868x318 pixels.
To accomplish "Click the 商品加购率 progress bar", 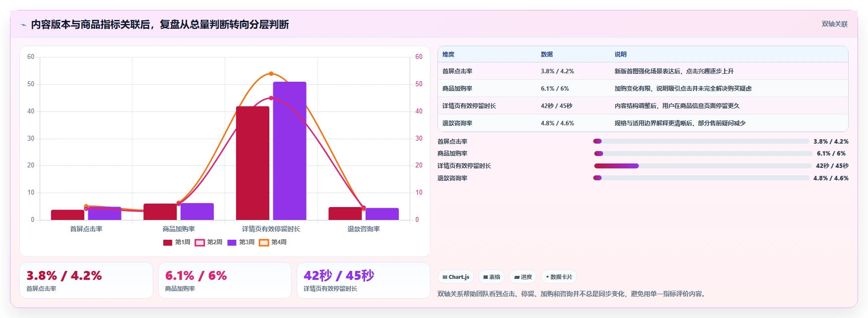I will point(703,154).
